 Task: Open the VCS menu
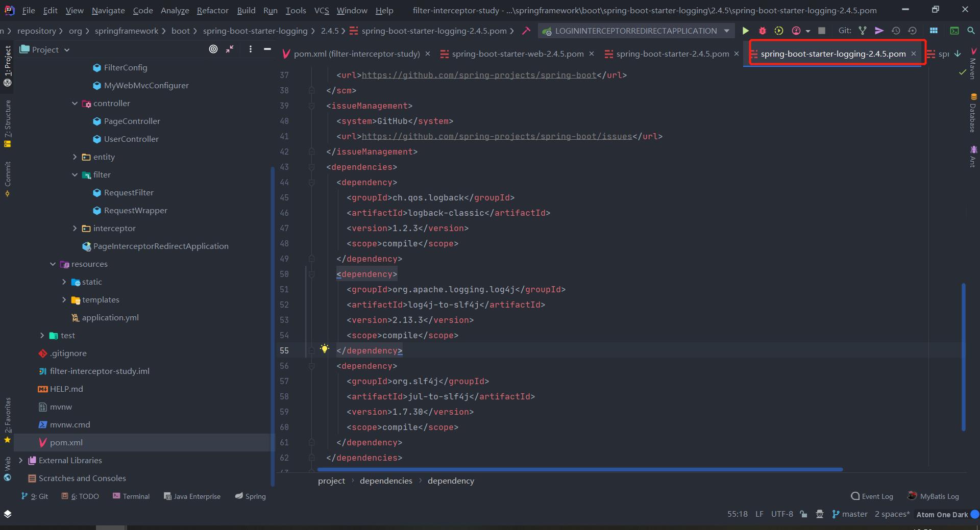click(x=322, y=10)
